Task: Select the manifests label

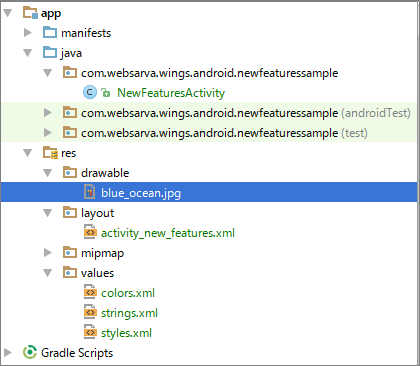Action: (x=86, y=33)
